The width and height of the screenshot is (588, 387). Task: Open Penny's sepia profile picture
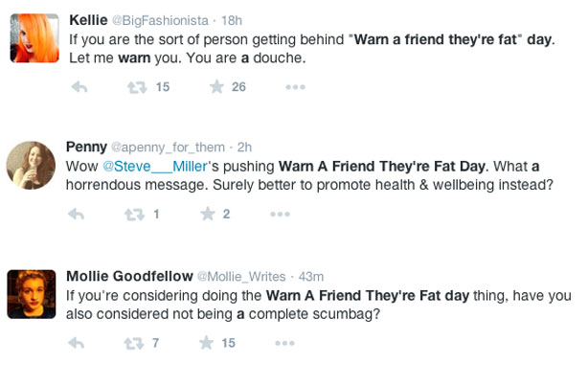(31, 166)
